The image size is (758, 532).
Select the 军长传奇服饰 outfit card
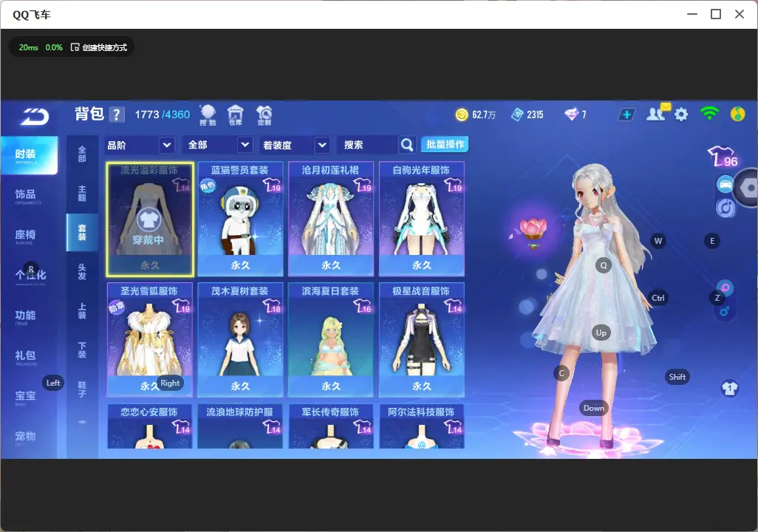tap(331, 426)
